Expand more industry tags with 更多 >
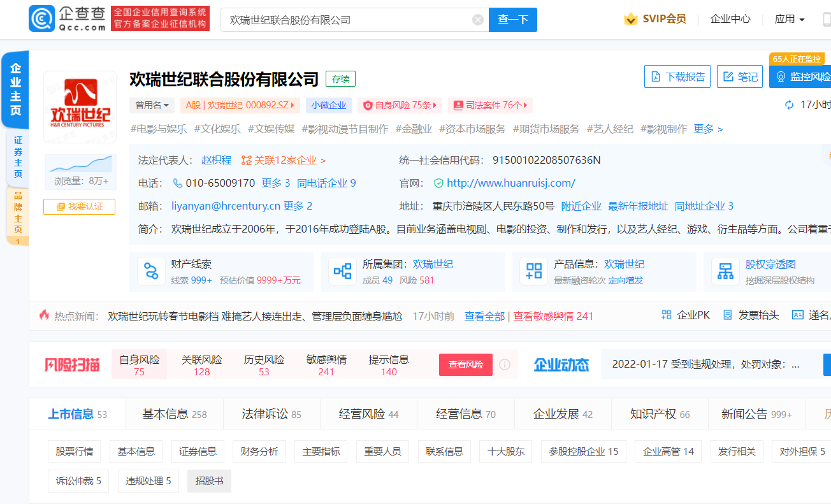The image size is (831, 504). tap(708, 129)
